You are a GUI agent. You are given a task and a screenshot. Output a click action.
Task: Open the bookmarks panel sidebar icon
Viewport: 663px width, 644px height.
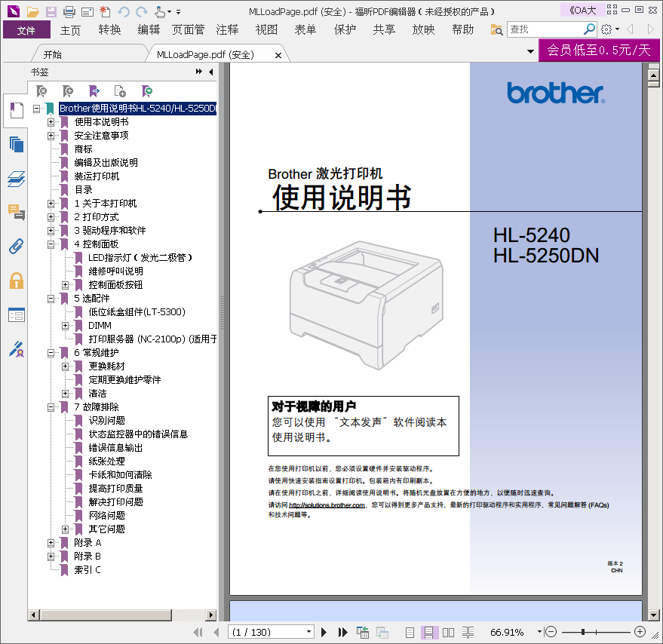coord(16,110)
